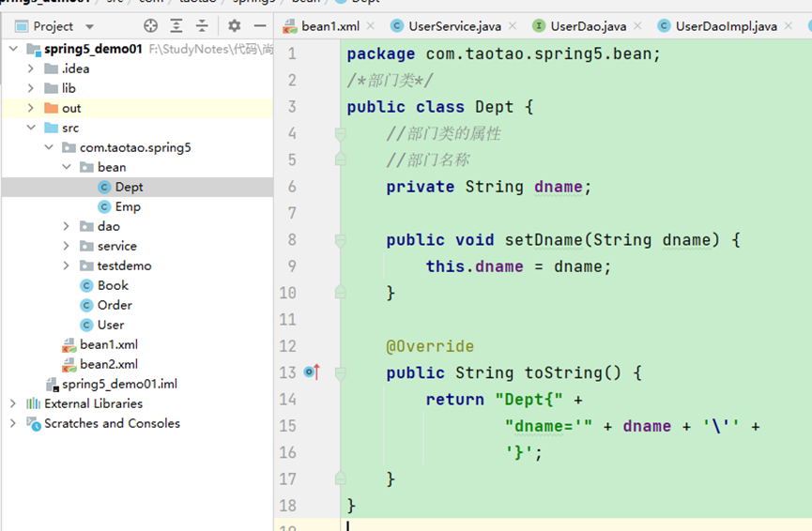Select bean2.xml in the project tree

tap(108, 364)
